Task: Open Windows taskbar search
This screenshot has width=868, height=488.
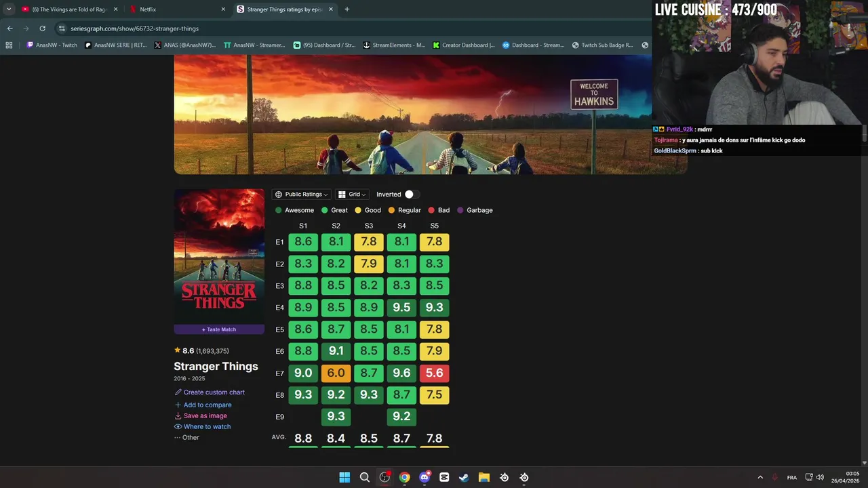Action: (x=364, y=477)
